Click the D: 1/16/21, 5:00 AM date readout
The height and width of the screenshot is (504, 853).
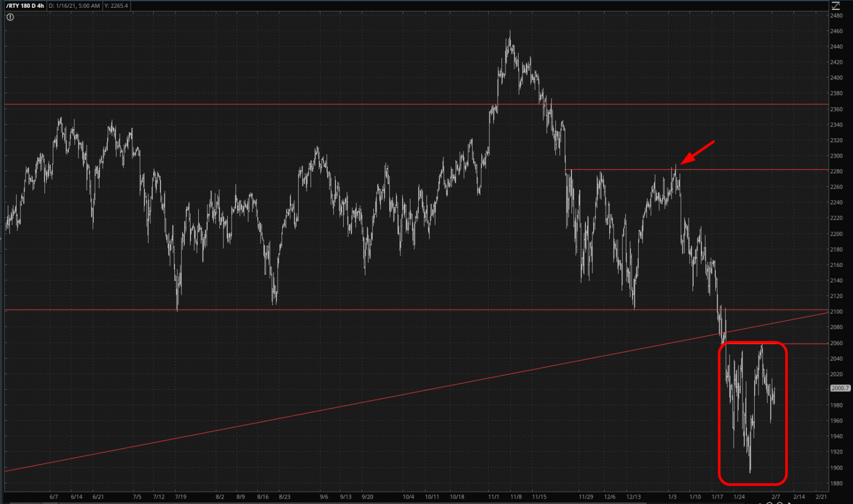coord(74,6)
